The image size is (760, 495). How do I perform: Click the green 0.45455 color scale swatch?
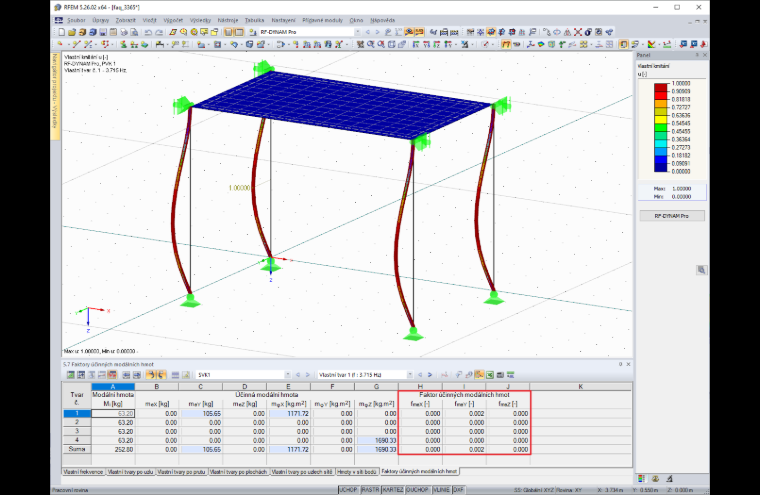click(661, 128)
